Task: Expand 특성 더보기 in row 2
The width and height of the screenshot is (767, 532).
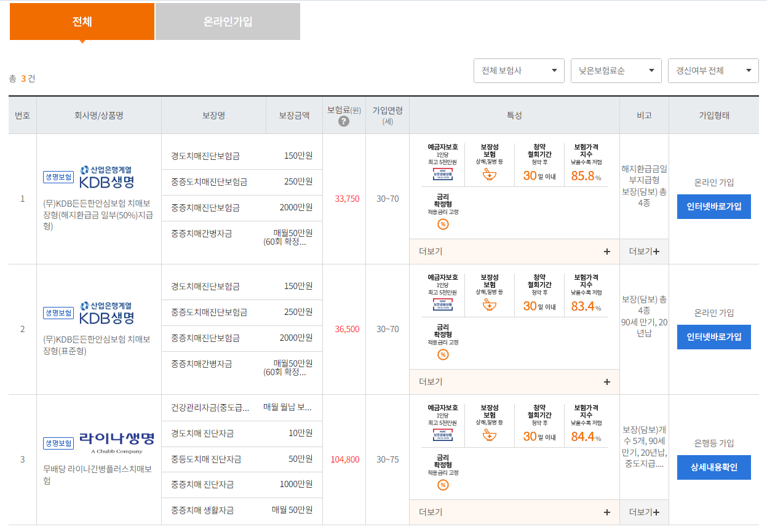Action: [515, 382]
